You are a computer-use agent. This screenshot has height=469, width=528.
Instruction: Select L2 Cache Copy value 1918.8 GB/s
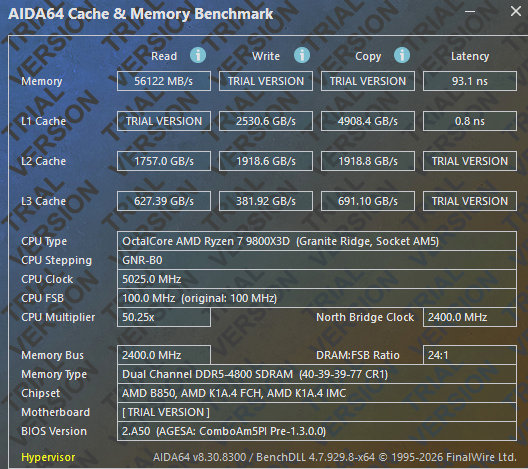(368, 161)
